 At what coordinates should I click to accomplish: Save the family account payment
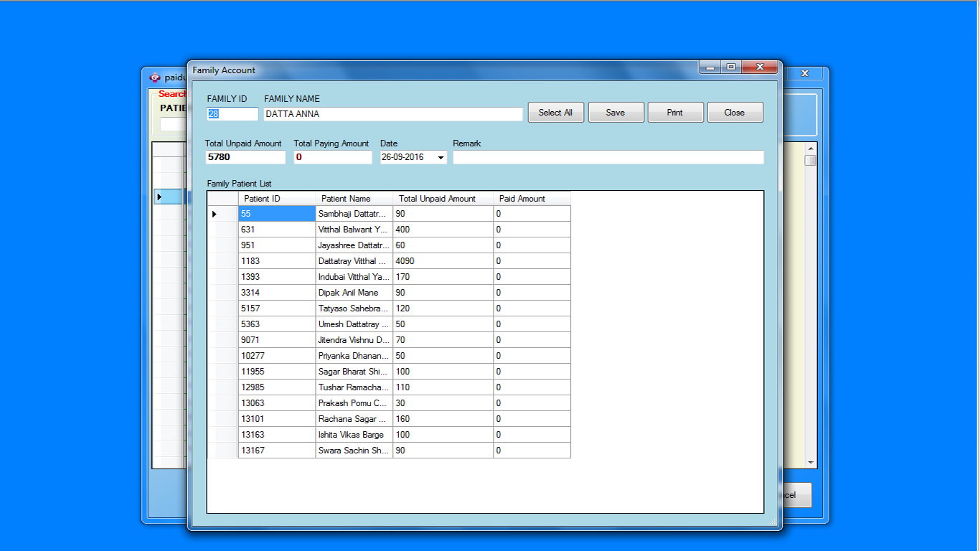(x=615, y=113)
